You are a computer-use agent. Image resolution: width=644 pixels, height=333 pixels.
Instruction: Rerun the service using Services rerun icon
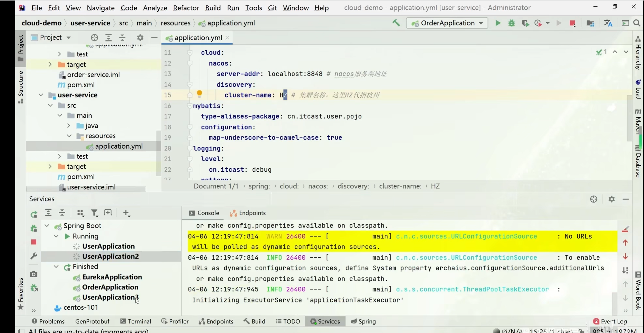[34, 214]
